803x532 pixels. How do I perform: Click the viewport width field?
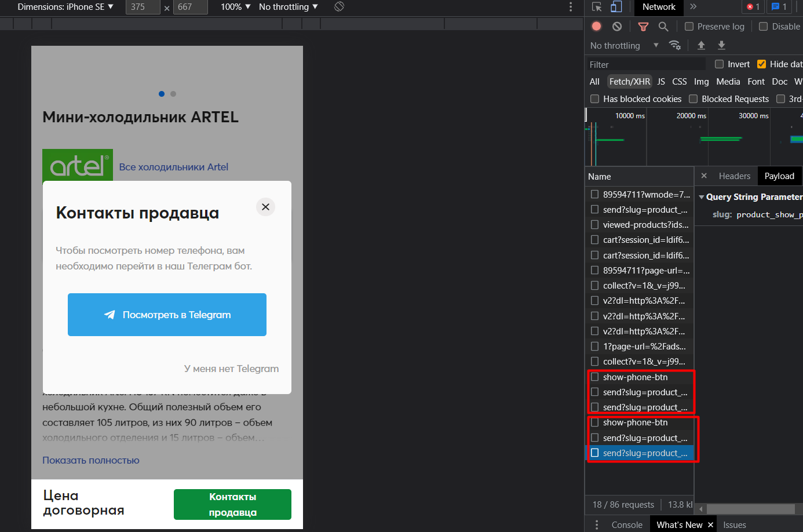143,7
